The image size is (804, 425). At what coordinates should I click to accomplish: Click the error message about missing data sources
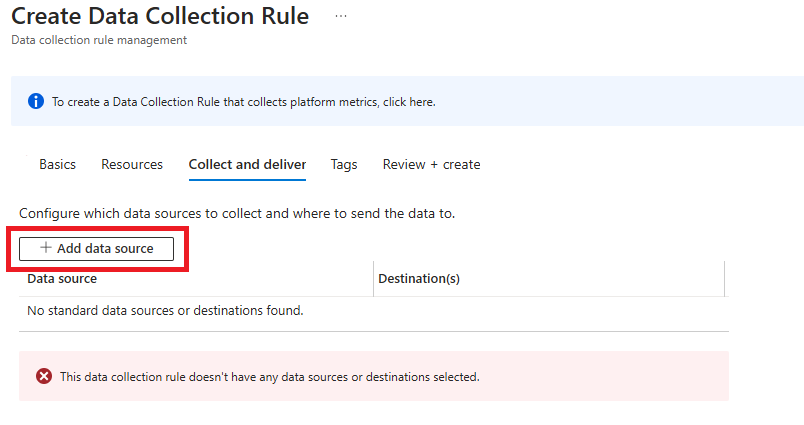[x=270, y=377]
